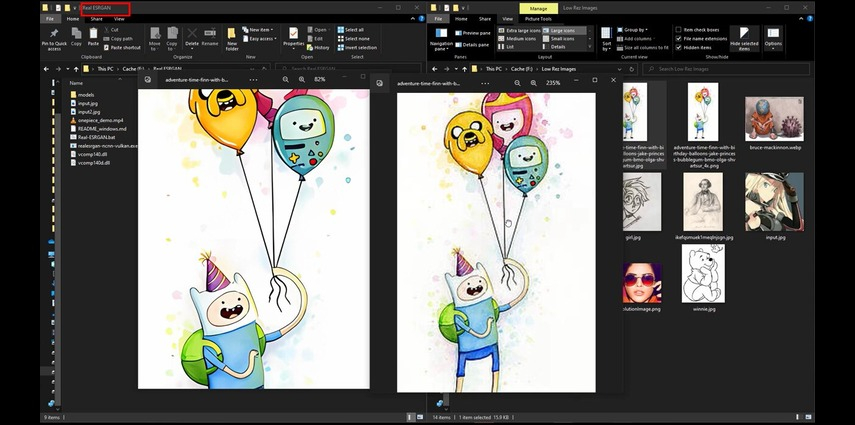Open Home tab in Low Rez Images window
The height and width of the screenshot is (425, 855).
pyautogui.click(x=461, y=19)
